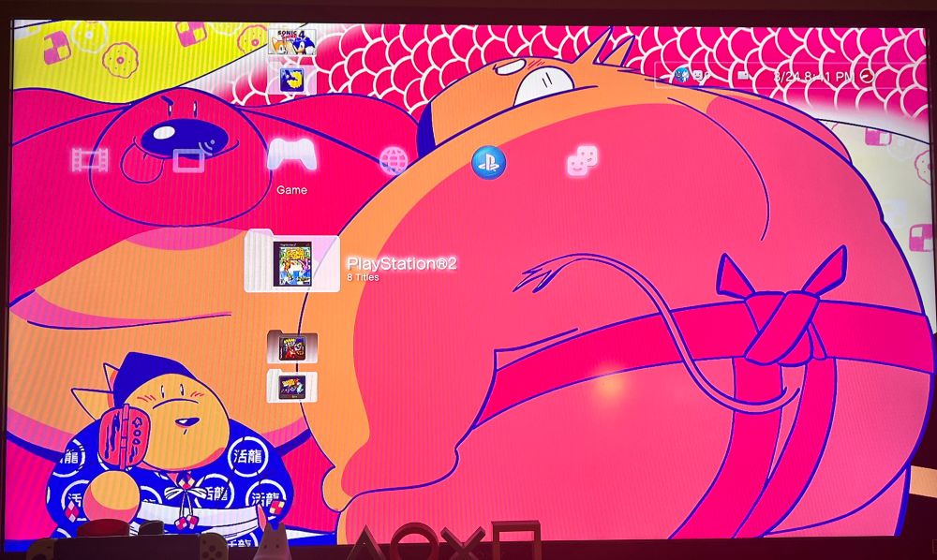Open the highlighted PlayStation 2 folder
Screen dimensions: 937x560
click(x=292, y=263)
